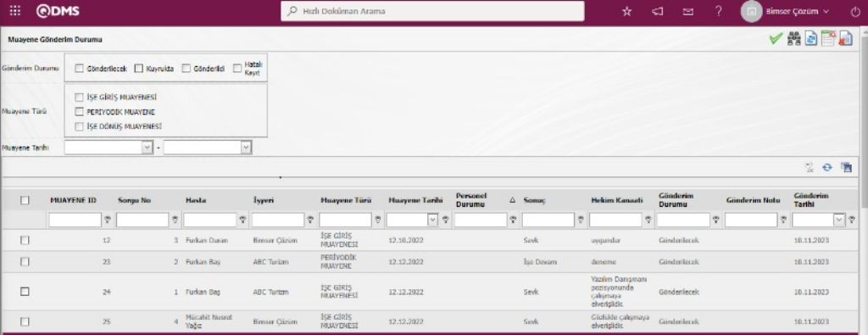The width and height of the screenshot is (868, 335).
Task: Click the refresh icon above the grid
Action: click(827, 167)
